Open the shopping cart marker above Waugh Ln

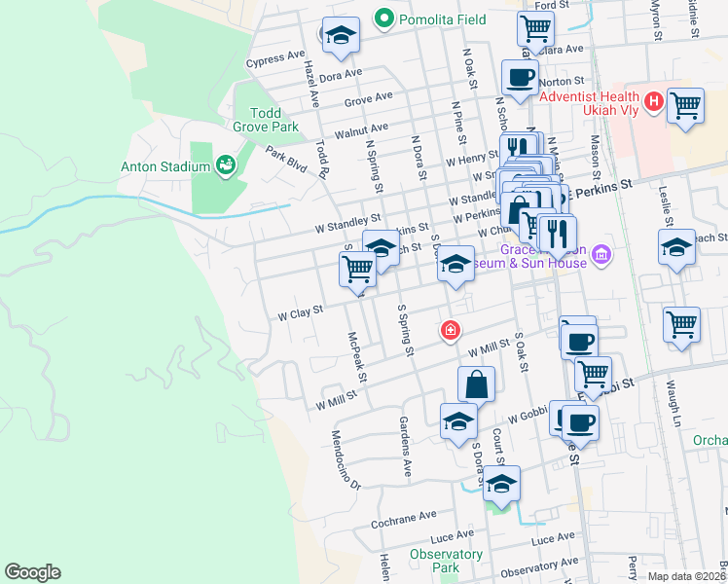tap(681, 326)
